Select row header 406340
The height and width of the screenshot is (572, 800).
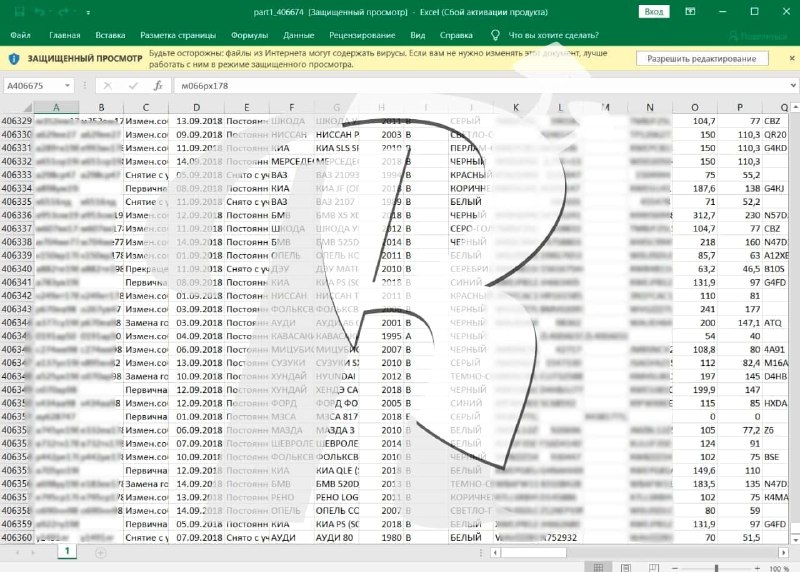(17, 269)
